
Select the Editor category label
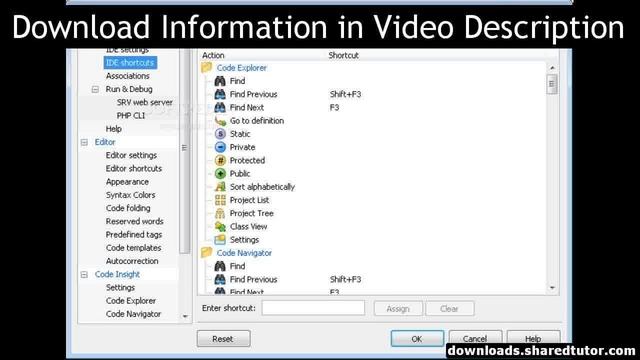(105, 142)
